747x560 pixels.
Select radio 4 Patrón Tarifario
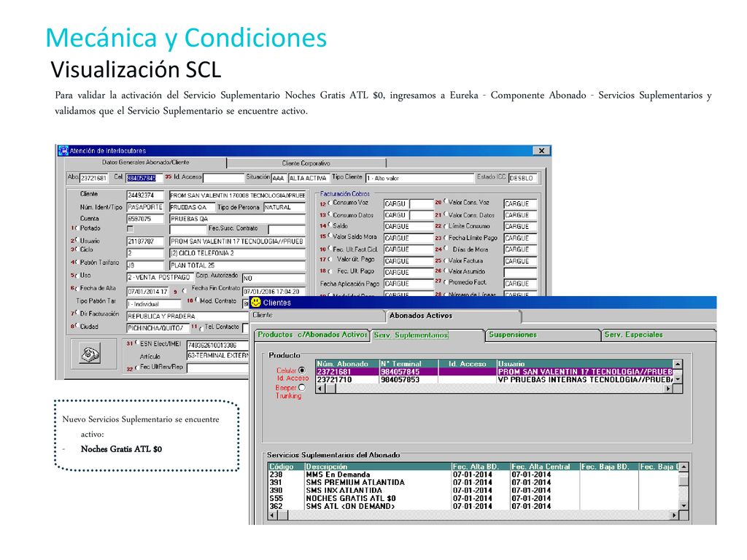(x=76, y=262)
